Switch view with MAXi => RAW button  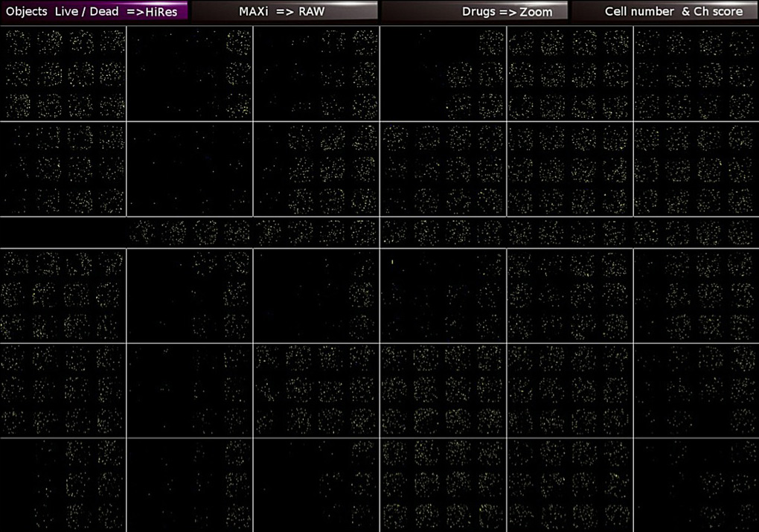pyautogui.click(x=284, y=11)
